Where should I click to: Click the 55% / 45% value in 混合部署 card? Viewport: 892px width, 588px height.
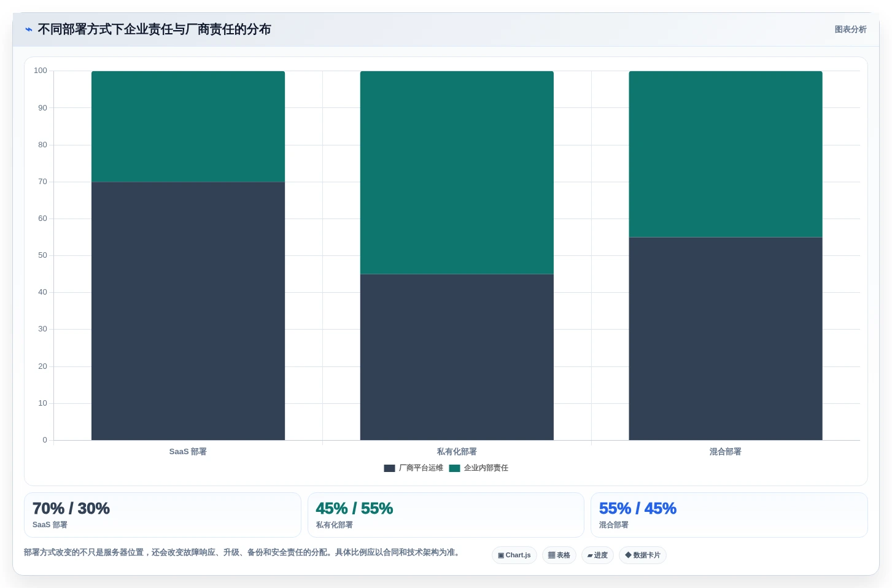point(638,508)
